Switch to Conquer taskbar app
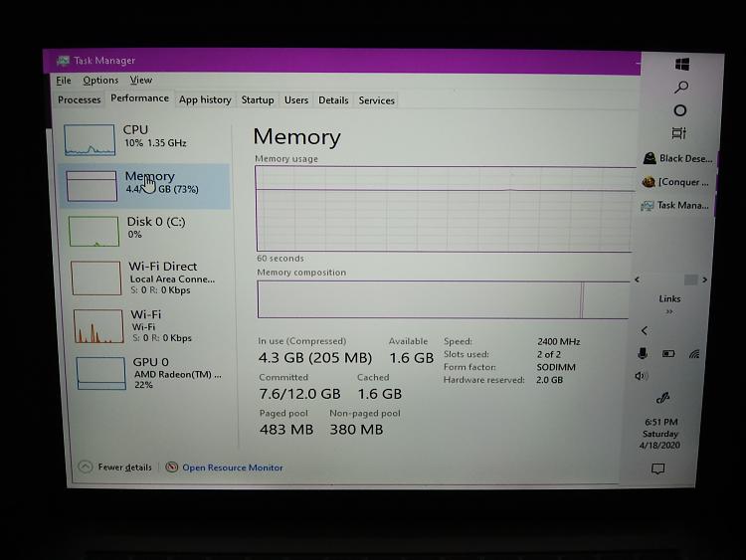746x560 pixels. 675,182
